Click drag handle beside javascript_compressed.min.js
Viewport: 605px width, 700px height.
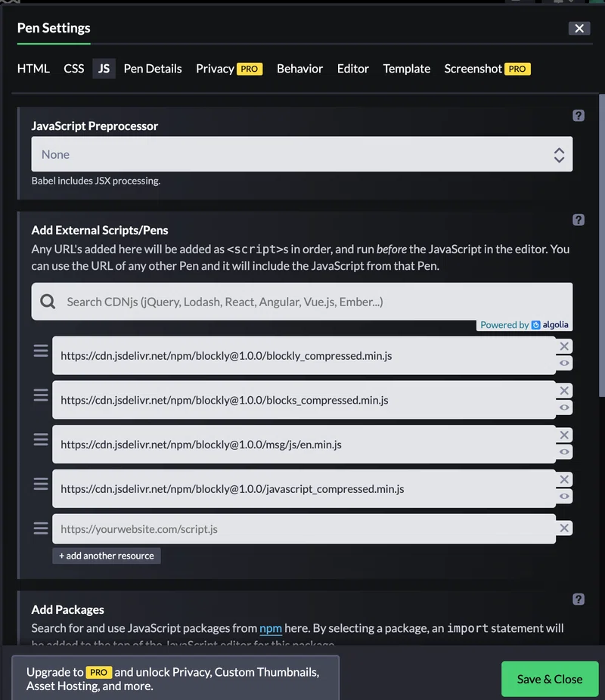[x=41, y=484]
